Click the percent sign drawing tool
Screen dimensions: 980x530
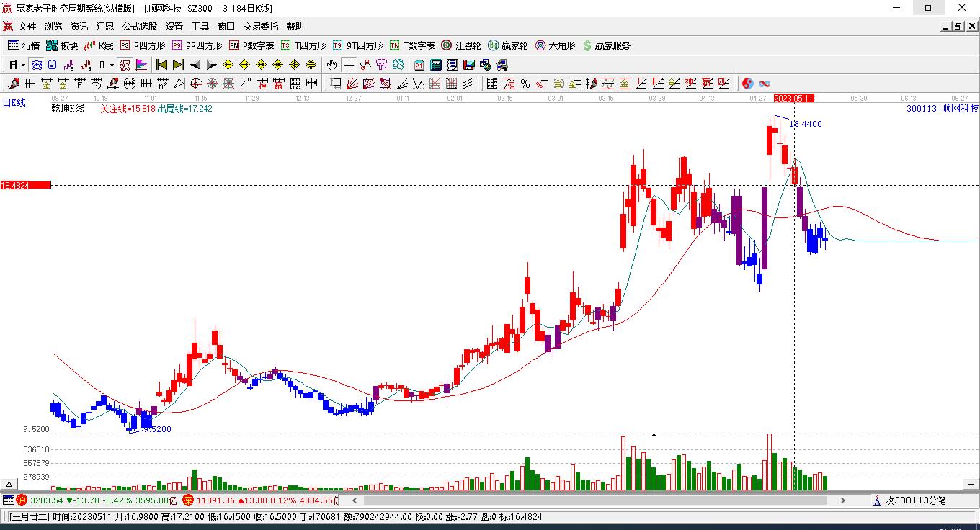(525, 84)
